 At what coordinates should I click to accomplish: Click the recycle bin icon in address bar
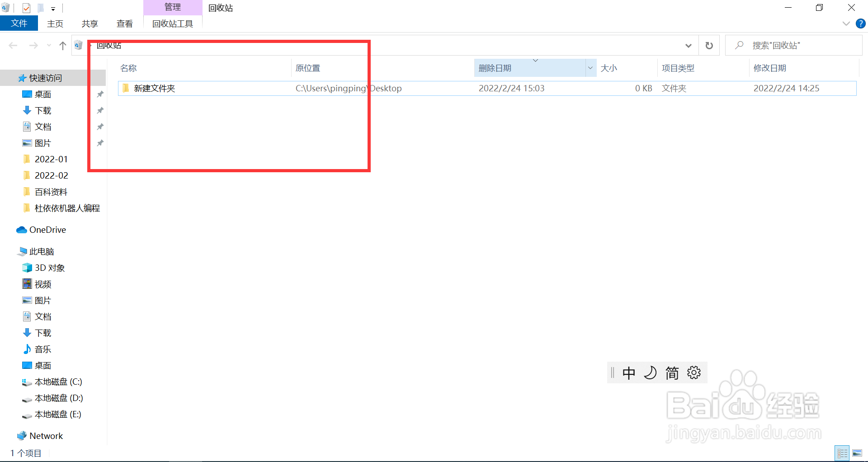click(x=79, y=45)
